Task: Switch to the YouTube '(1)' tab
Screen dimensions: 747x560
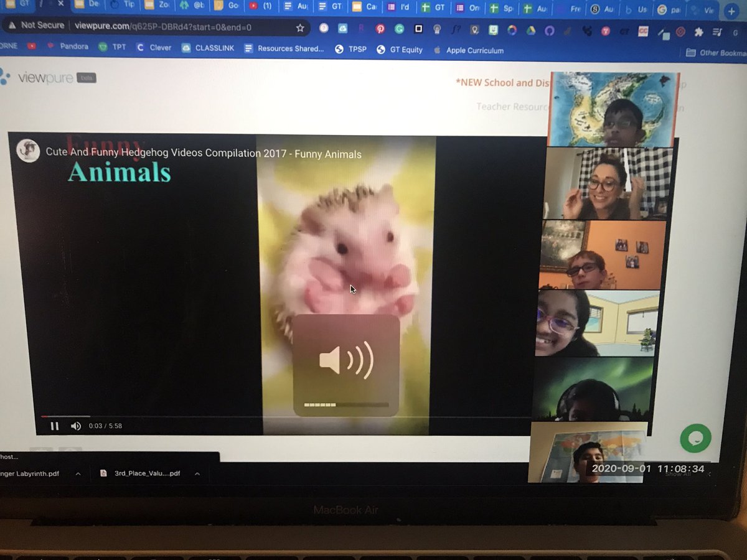Action: pos(261,6)
